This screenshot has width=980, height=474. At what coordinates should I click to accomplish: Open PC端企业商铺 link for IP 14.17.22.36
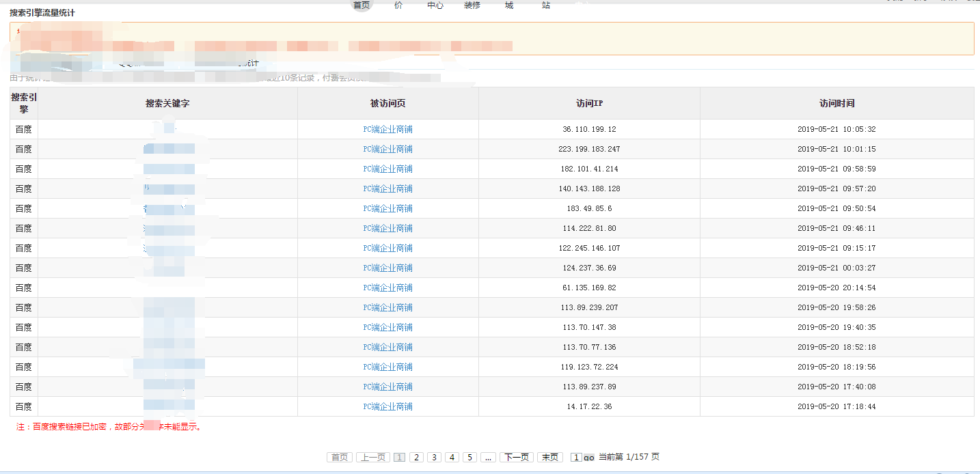coord(387,406)
